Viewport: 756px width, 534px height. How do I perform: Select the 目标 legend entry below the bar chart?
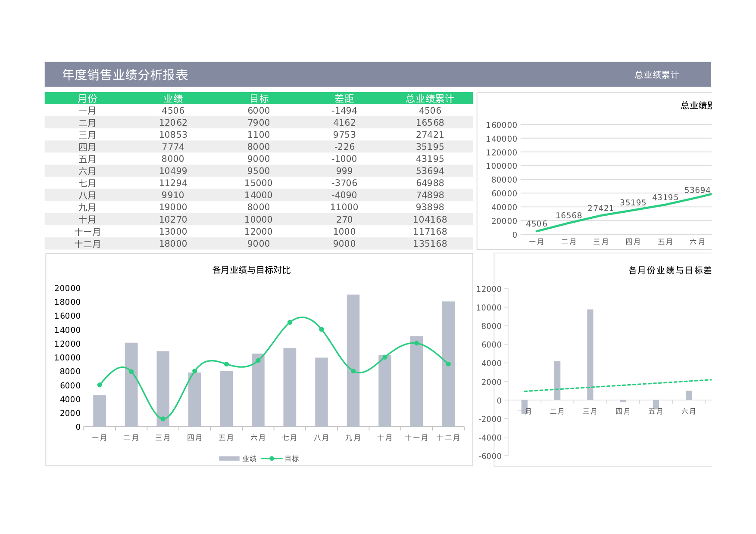(x=291, y=459)
